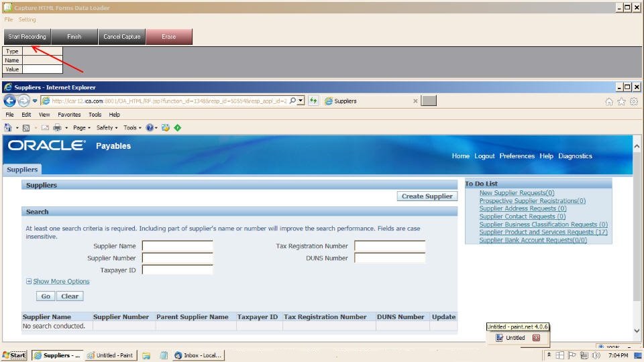The image size is (644, 362).
Task: Click the Read mail envelope icon
Action: (45, 127)
